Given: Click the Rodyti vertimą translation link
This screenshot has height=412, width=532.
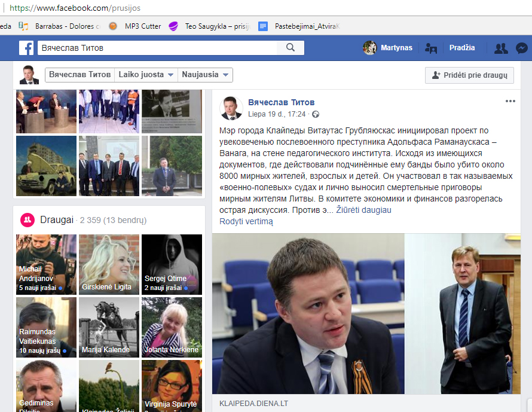Looking at the screenshot, I should (246, 221).
